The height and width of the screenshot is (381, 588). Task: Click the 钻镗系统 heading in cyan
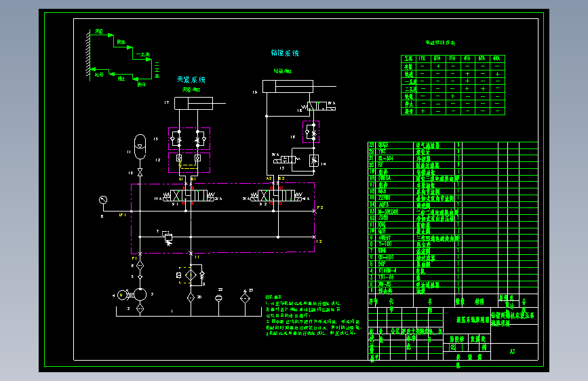(285, 53)
